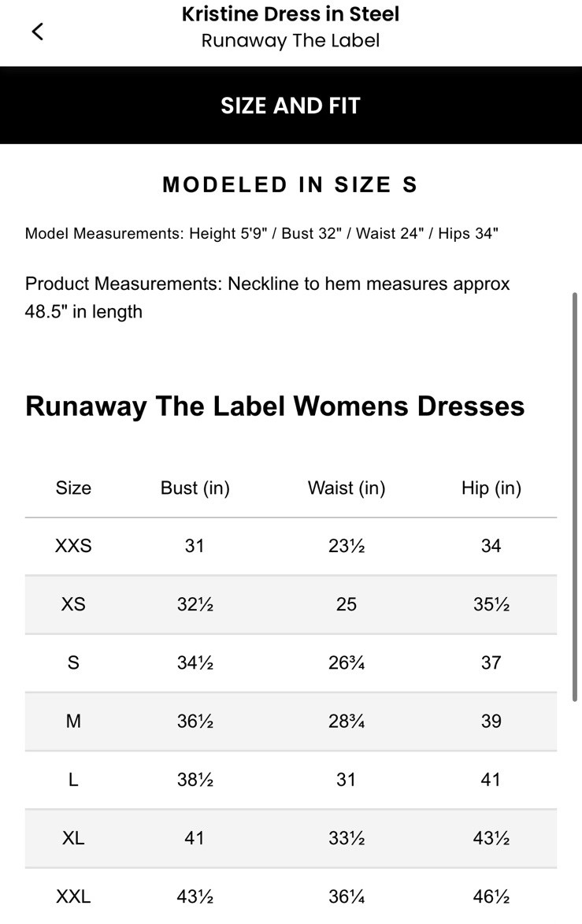Screen dimensions: 582x924
Task: Select size S in the table
Action: (x=72, y=662)
